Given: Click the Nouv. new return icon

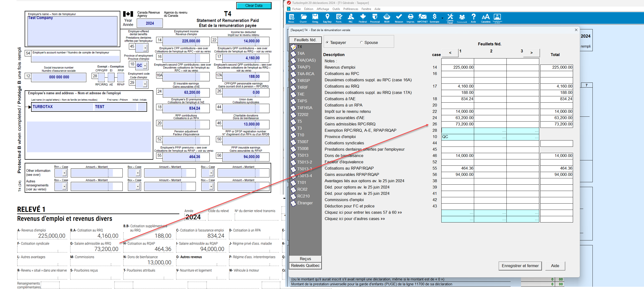Looking at the screenshot, I should click(291, 18).
